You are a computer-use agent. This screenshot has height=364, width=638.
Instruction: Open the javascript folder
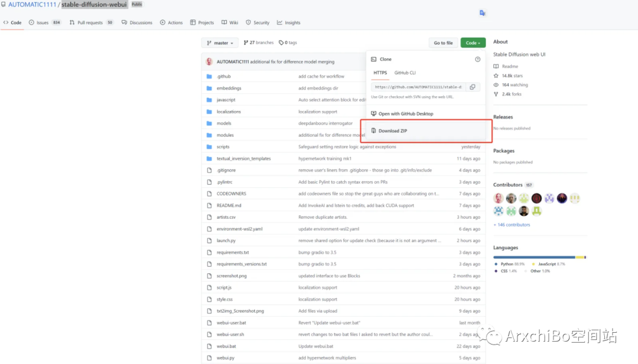(226, 100)
